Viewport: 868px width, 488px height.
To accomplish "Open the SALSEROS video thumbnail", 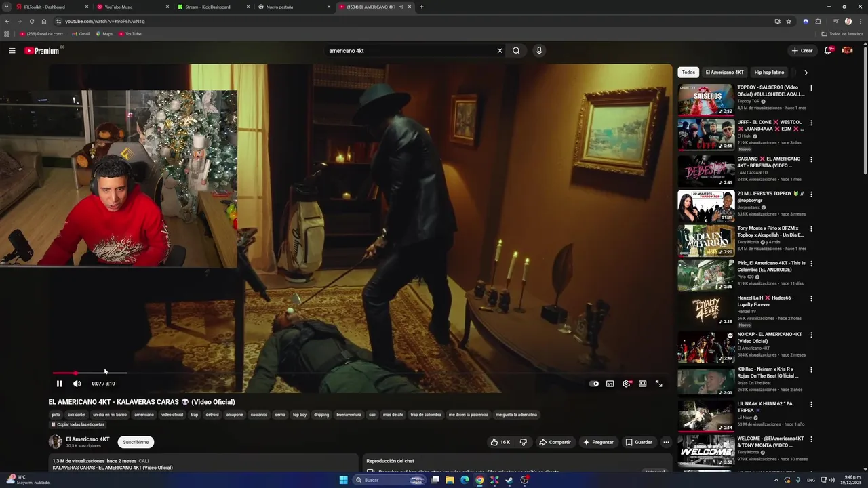I will click(x=706, y=100).
